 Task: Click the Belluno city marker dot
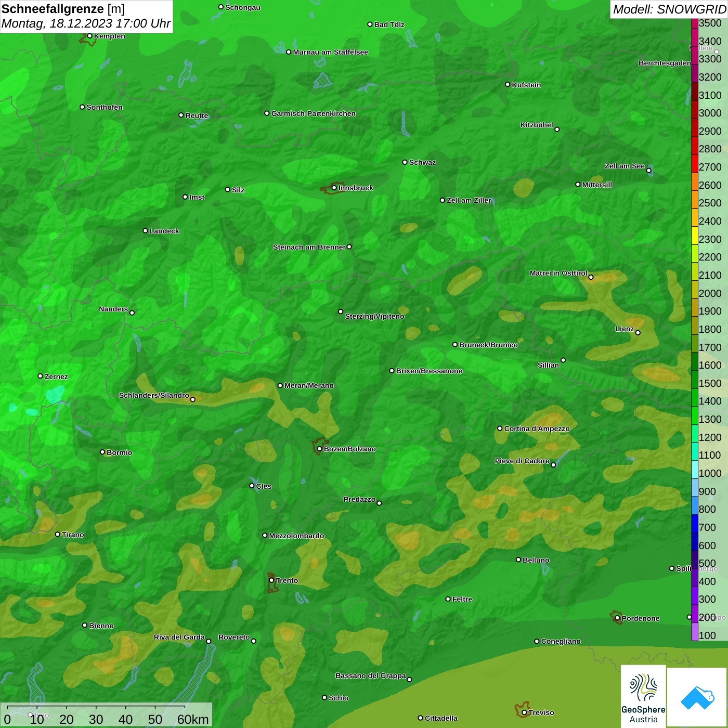tap(518, 560)
